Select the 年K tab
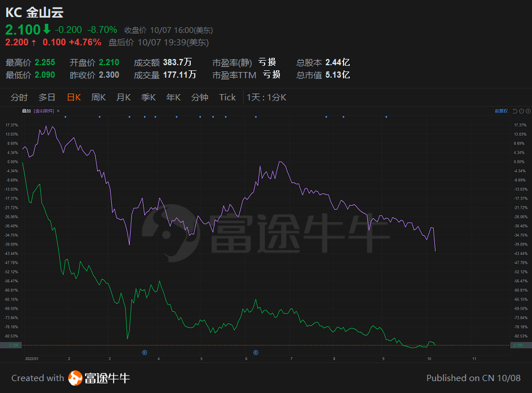The image size is (532, 393). (173, 98)
